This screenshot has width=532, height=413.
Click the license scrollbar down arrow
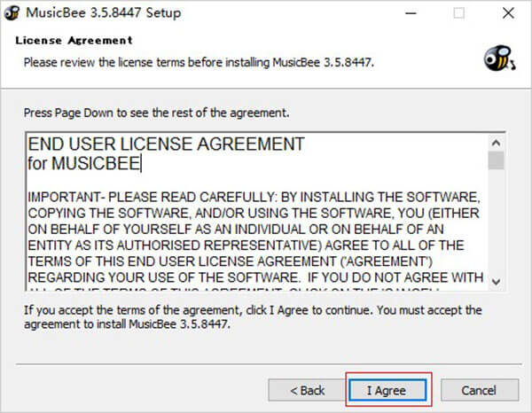[496, 282]
